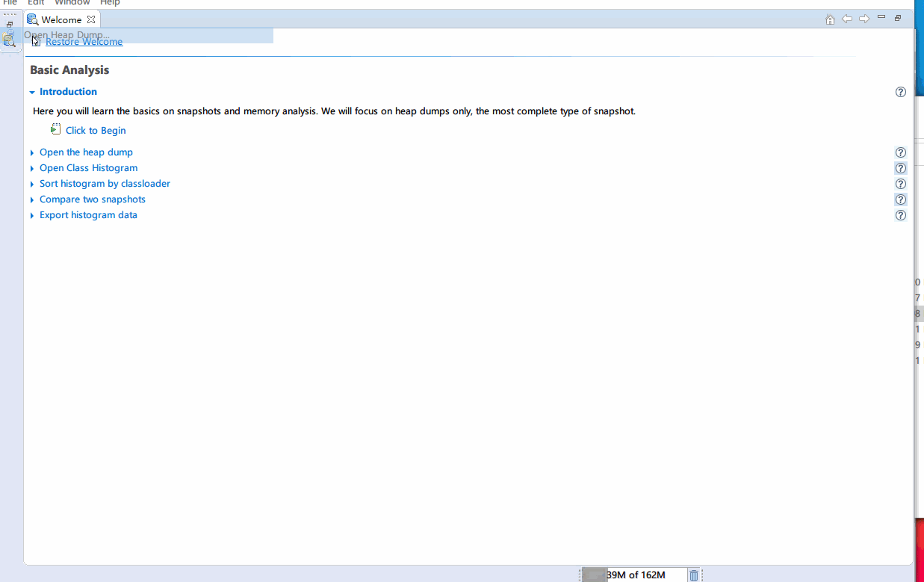Click the Compare two snapshots link
The width and height of the screenshot is (924, 582).
(93, 199)
